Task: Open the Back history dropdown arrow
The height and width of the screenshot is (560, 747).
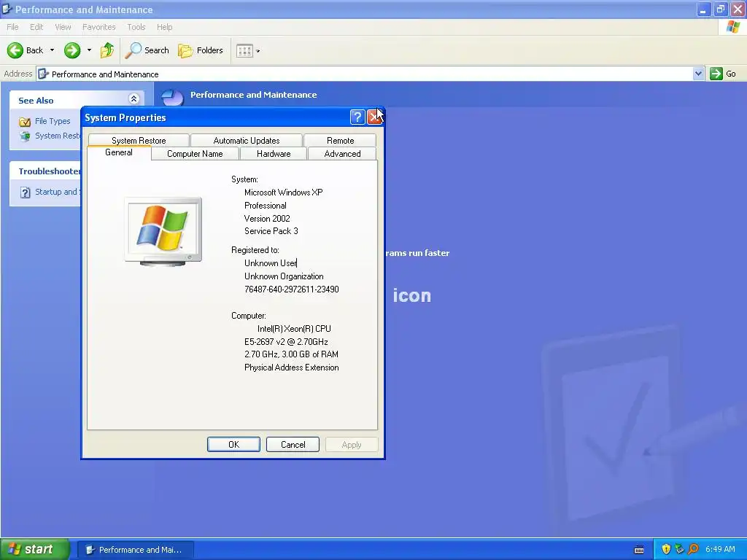Action: [x=52, y=50]
